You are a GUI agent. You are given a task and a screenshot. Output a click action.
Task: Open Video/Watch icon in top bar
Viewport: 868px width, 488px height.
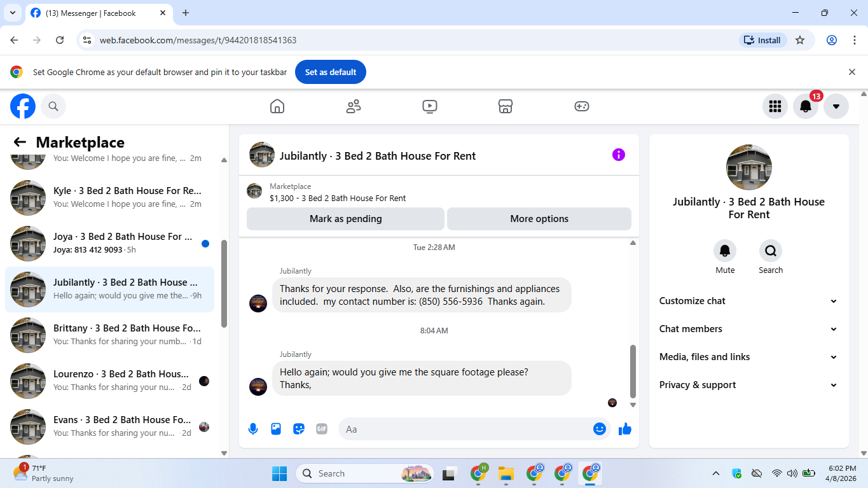[x=430, y=106]
